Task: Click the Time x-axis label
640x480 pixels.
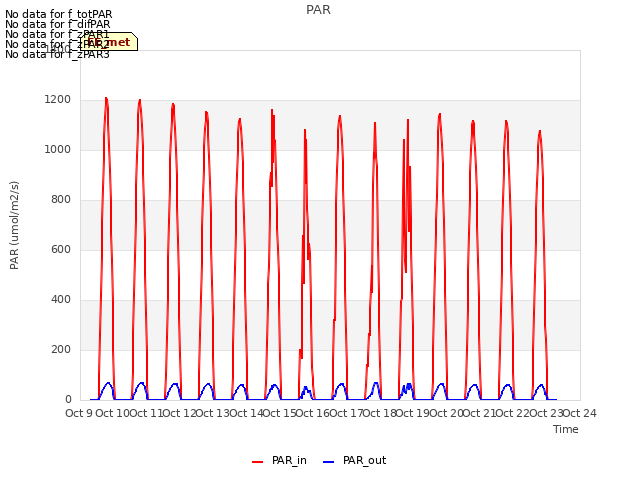Action: [566, 429]
